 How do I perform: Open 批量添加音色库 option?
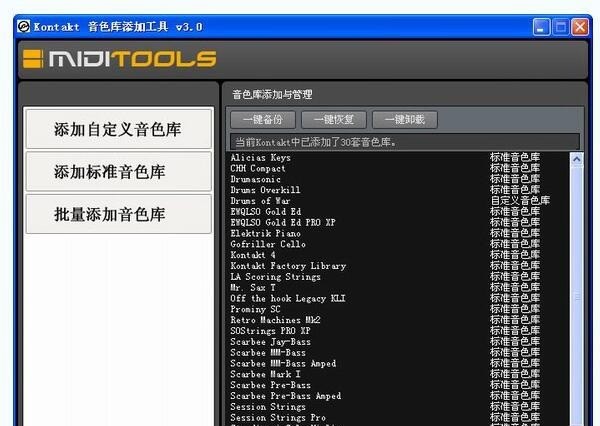click(x=119, y=214)
